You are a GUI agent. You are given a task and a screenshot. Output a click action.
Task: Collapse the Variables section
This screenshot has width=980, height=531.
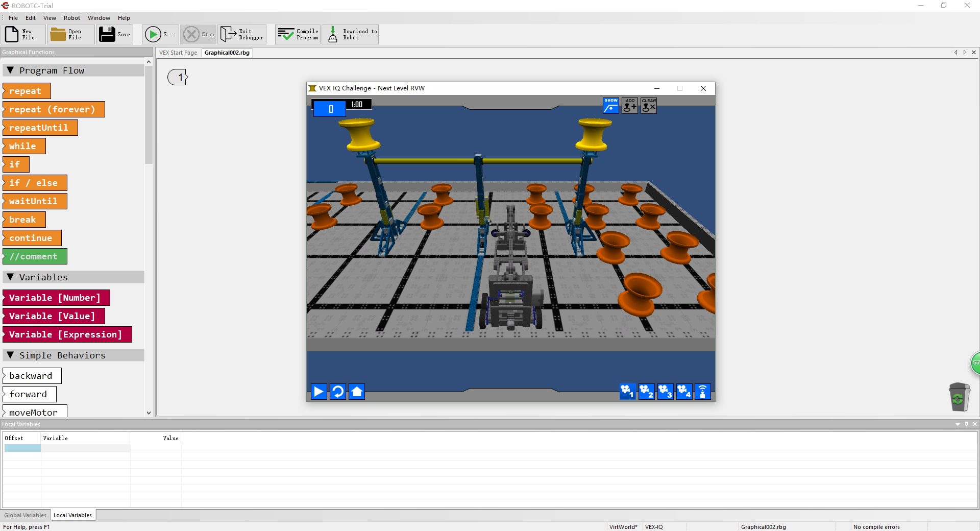(10, 277)
